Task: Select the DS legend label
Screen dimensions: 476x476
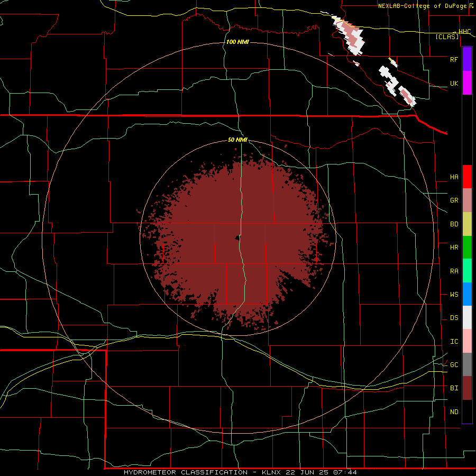Action: [454, 318]
